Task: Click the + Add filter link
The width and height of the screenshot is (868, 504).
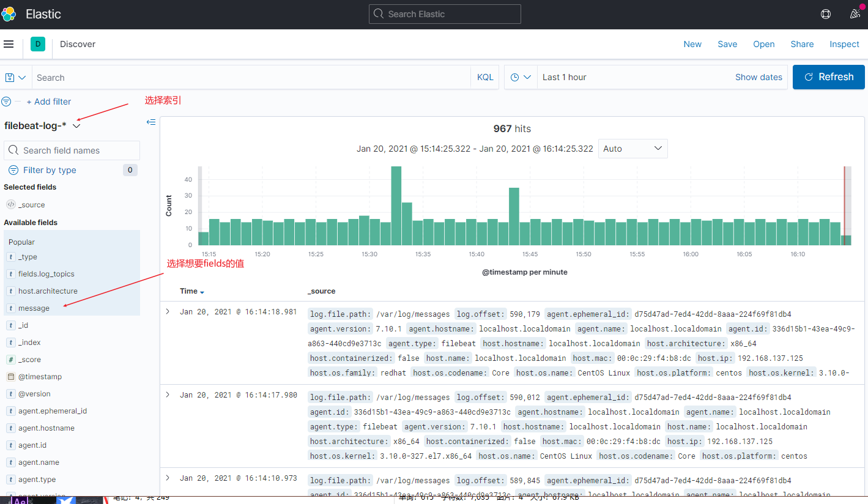Action: (49, 102)
